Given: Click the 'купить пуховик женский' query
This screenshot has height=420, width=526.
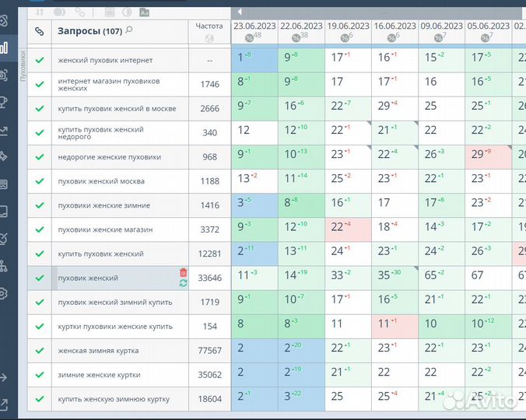Looking at the screenshot, I should tap(100, 254).
